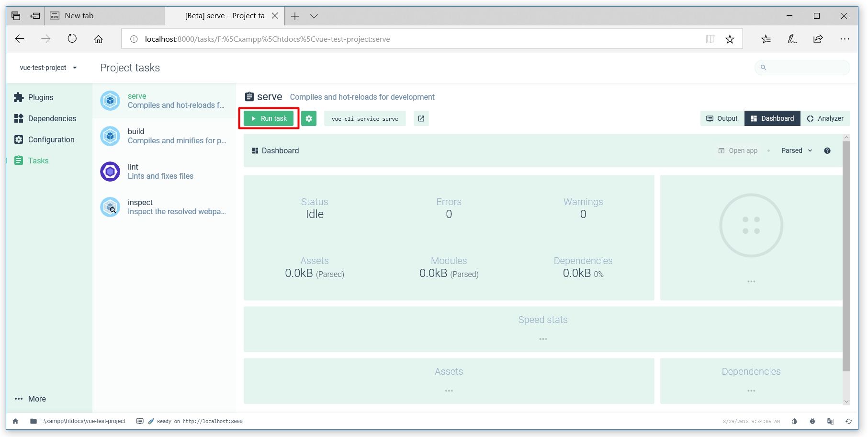Expand the More menu in the sidebar

tap(31, 398)
